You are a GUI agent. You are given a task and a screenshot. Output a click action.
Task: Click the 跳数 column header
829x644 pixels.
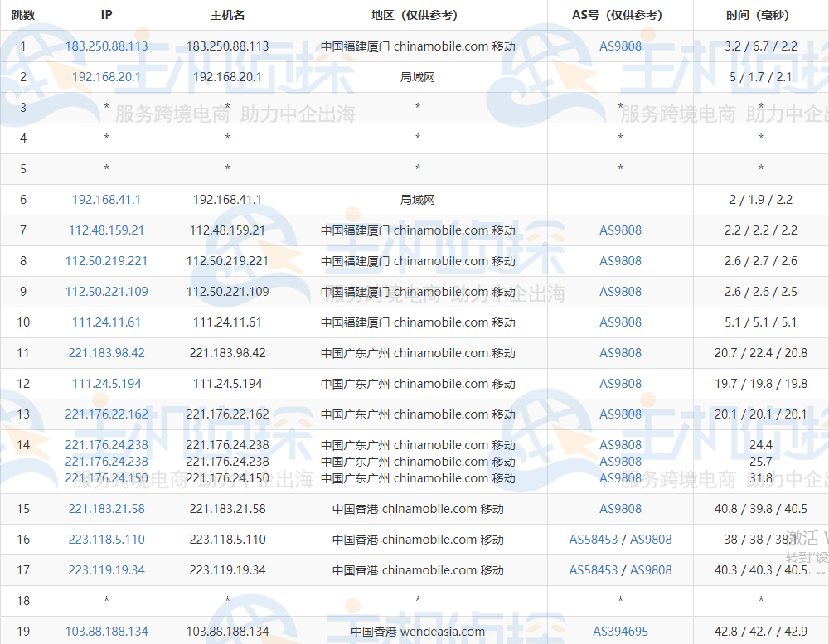click(x=23, y=14)
